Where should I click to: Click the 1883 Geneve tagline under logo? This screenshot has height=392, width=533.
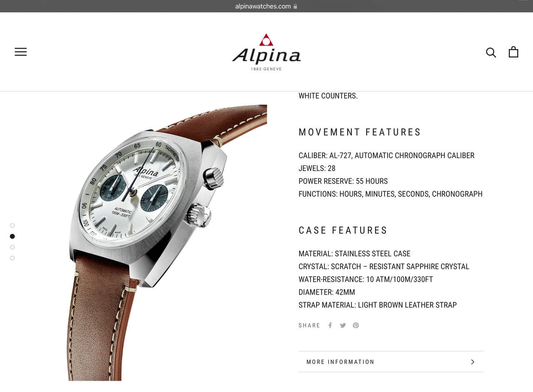pyautogui.click(x=266, y=69)
